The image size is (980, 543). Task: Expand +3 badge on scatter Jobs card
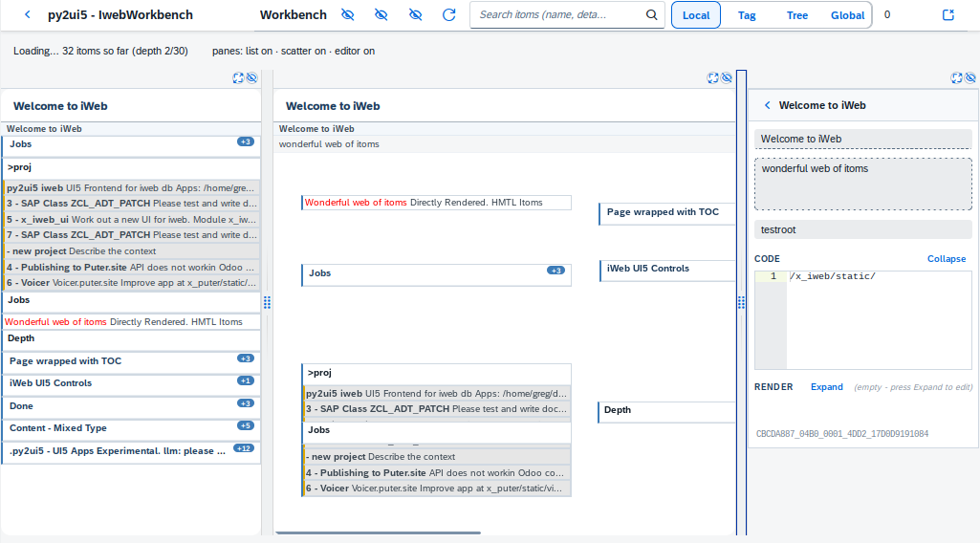(x=555, y=271)
